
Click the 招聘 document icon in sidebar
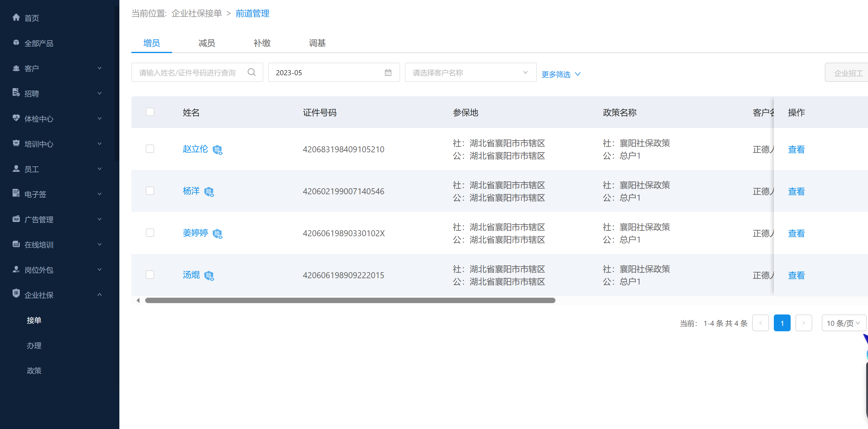pos(16,92)
